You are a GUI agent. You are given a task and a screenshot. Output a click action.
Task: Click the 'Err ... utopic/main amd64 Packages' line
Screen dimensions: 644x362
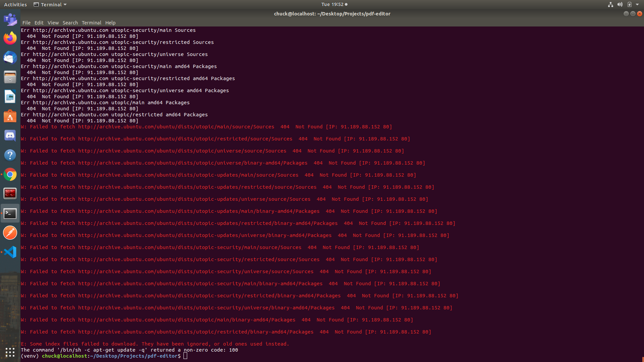105,103
